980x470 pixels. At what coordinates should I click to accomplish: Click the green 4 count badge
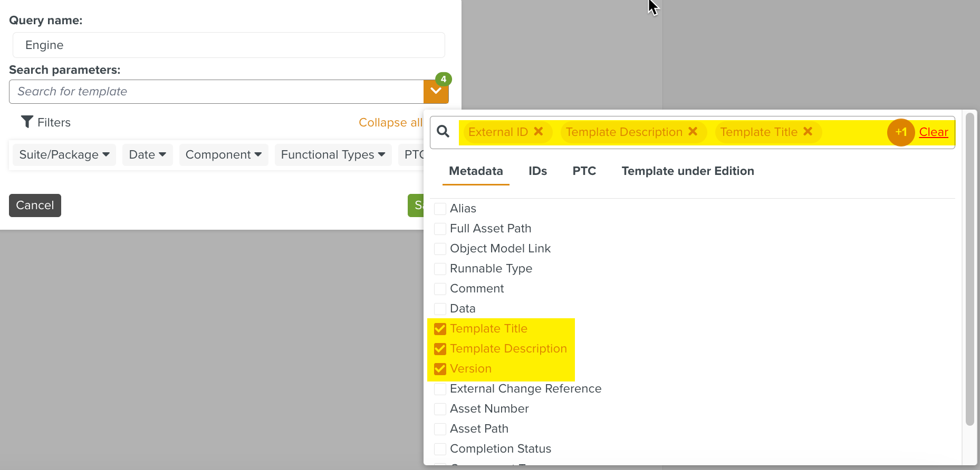pos(444,80)
